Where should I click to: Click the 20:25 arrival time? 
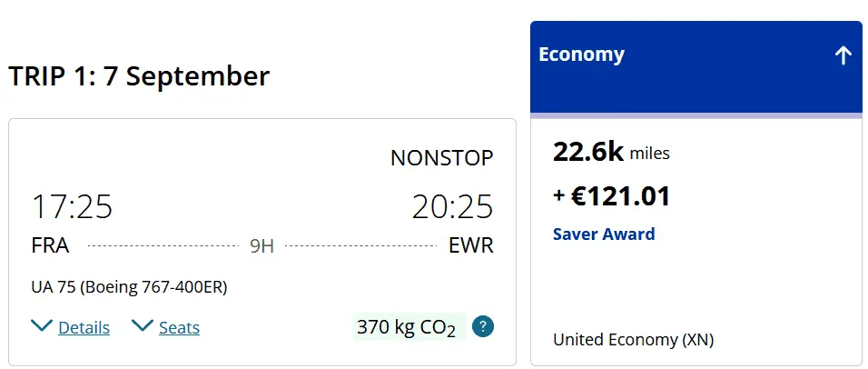coord(452,207)
